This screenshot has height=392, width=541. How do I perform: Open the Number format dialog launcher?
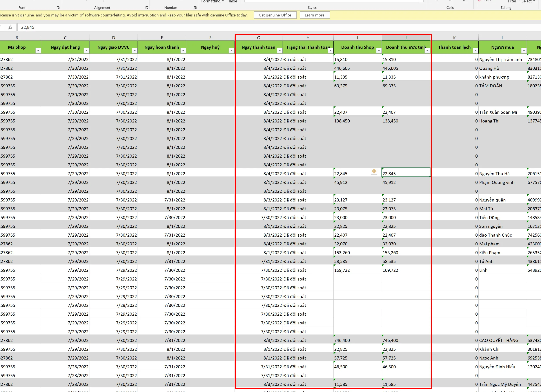(x=195, y=8)
